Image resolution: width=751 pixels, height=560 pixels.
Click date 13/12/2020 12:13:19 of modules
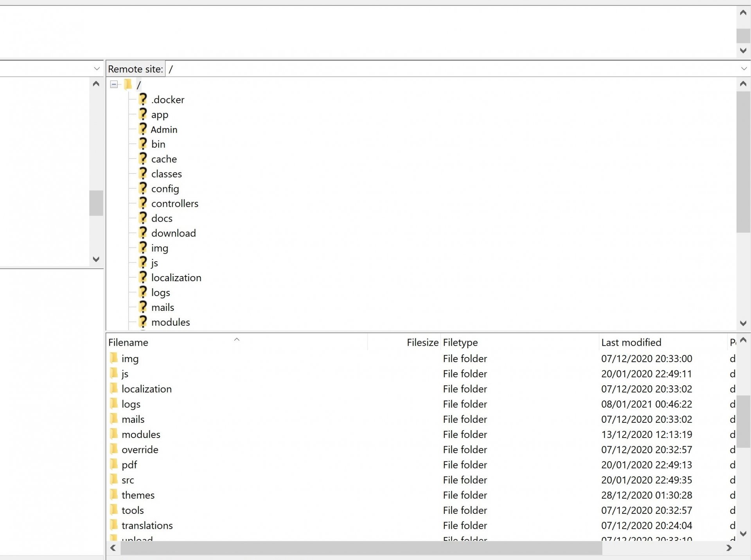tap(647, 434)
